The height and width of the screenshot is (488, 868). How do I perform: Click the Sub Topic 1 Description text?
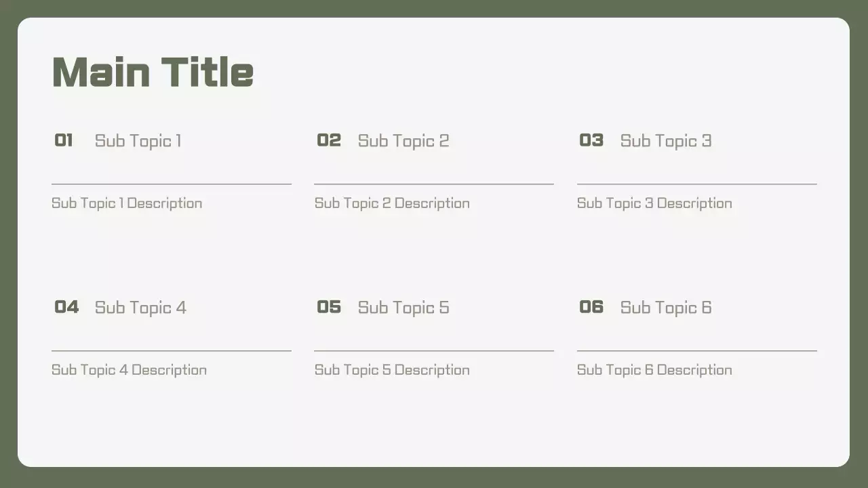click(x=127, y=203)
